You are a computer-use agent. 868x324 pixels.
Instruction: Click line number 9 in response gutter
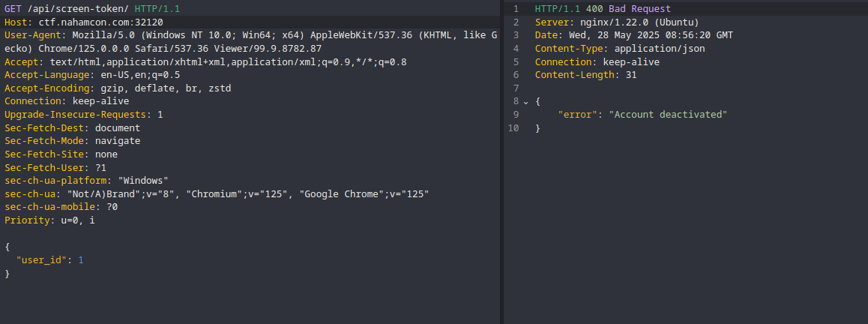pyautogui.click(x=516, y=115)
